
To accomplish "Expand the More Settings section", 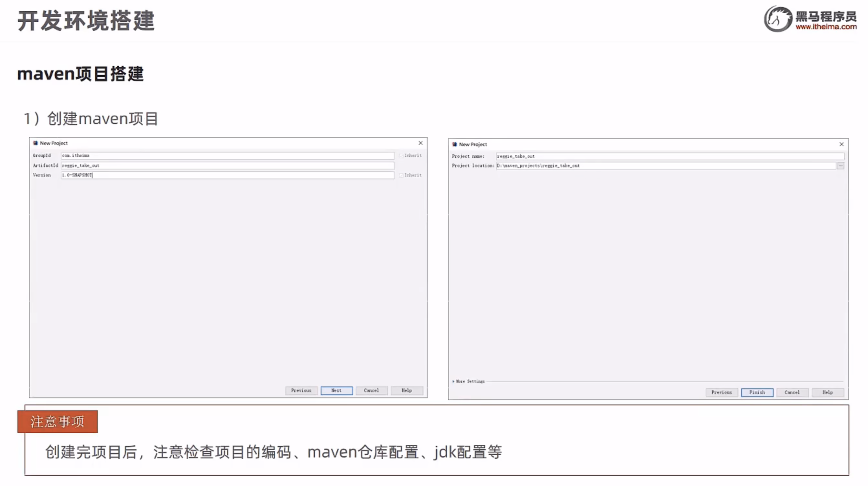I will click(453, 381).
